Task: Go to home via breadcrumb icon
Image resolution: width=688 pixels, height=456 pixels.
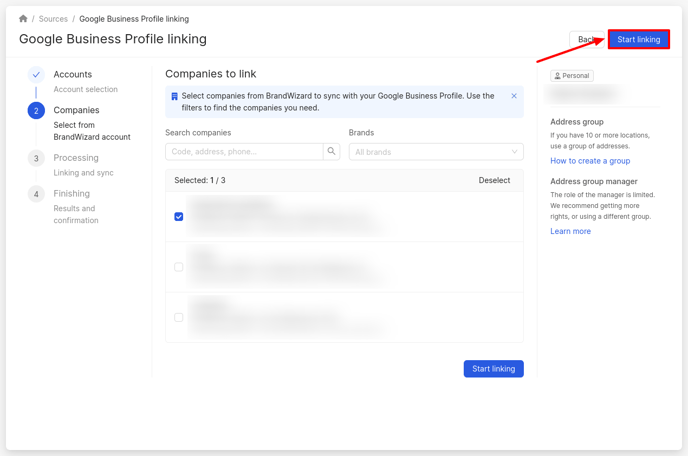Action: pos(23,18)
